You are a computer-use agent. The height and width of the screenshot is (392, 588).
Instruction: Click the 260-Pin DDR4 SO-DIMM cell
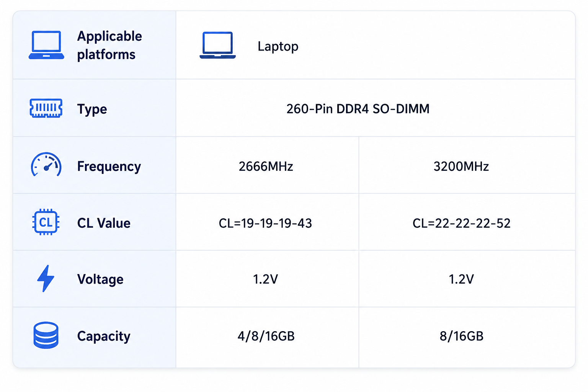point(358,109)
